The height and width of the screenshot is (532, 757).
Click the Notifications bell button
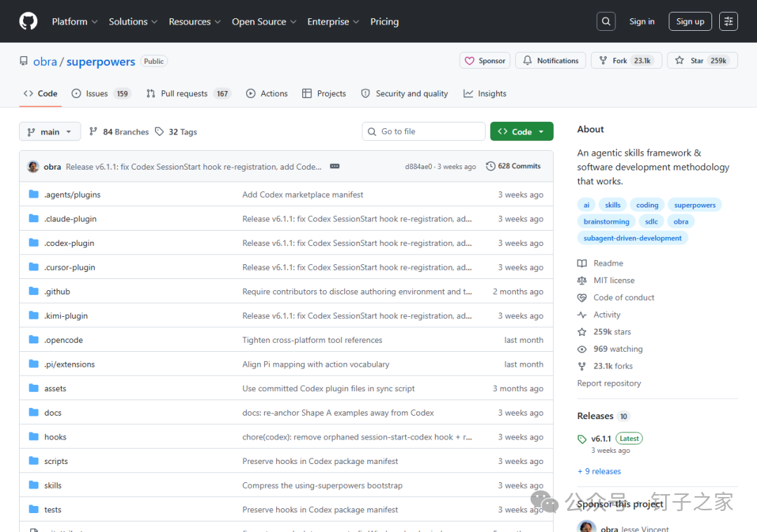pos(550,60)
